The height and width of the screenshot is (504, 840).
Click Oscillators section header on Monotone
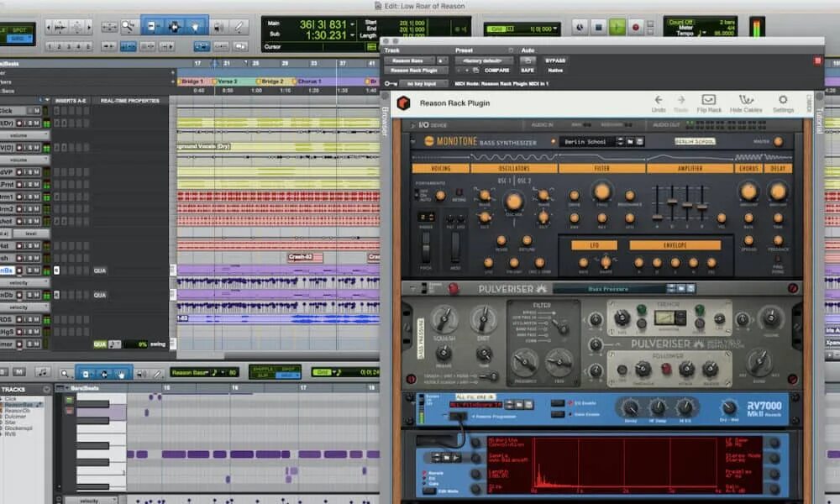click(514, 168)
